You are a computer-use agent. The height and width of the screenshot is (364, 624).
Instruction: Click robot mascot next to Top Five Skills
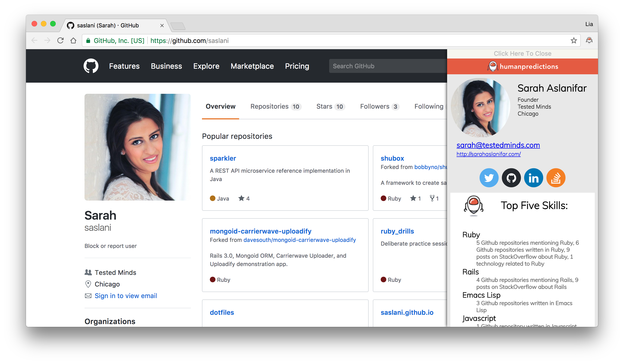(473, 205)
